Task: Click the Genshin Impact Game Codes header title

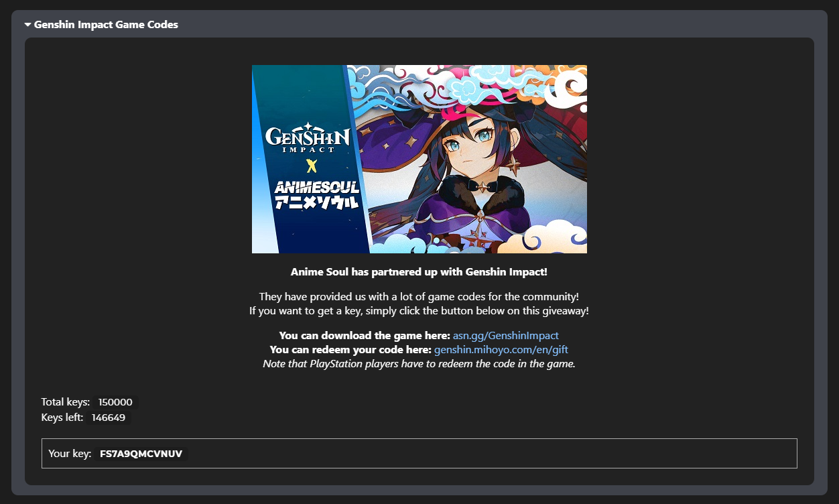Action: [106, 25]
